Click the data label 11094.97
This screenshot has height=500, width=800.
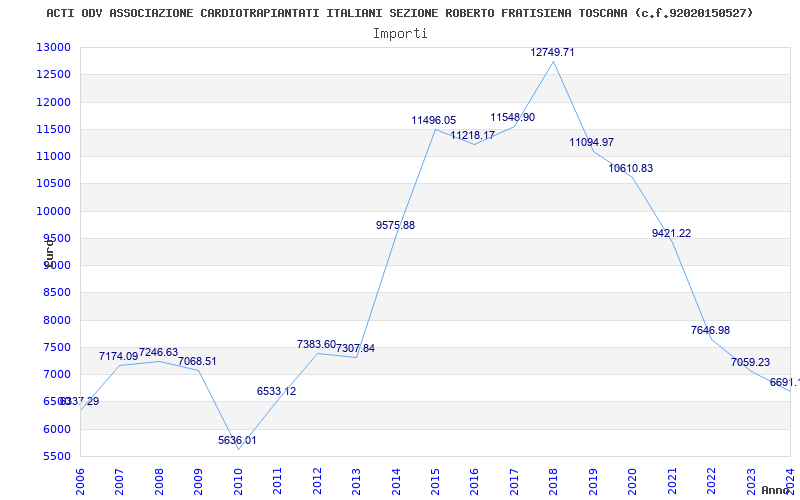click(591, 142)
